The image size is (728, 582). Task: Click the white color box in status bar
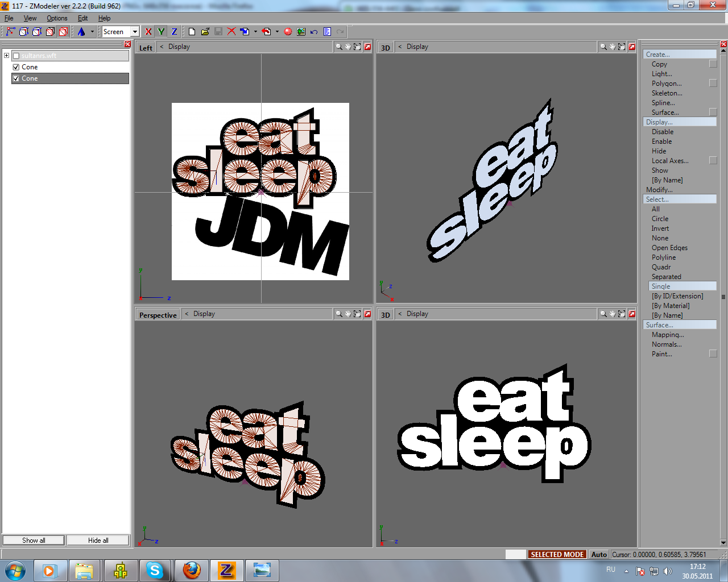point(516,554)
